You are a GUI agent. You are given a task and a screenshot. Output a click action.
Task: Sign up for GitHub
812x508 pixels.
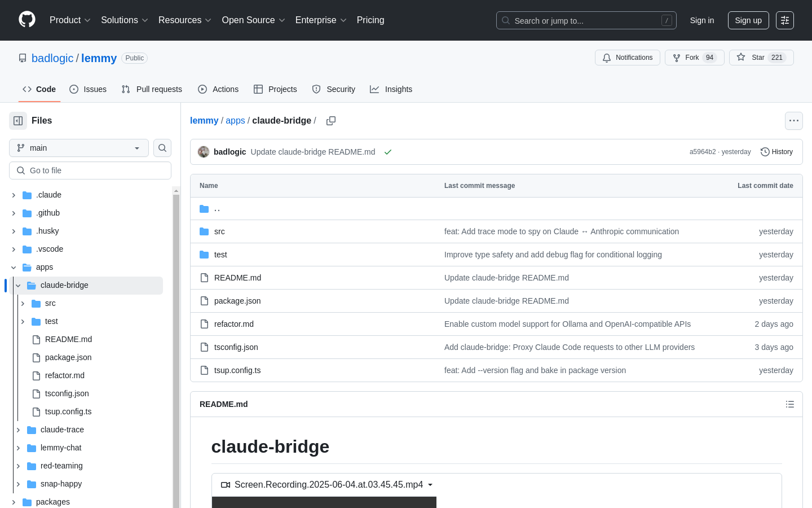748,20
